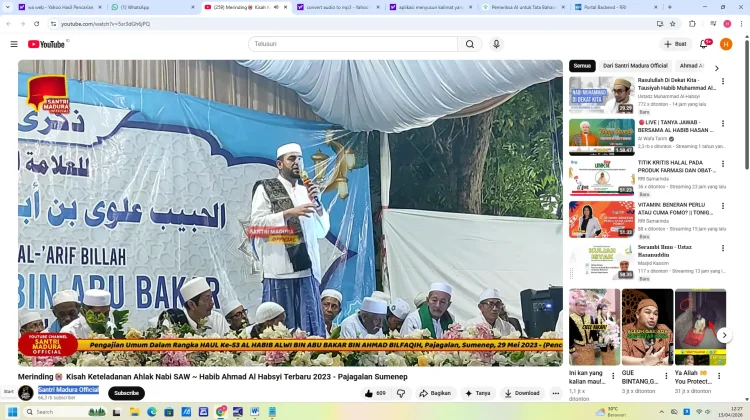Open the tab search dropdown arrow

click(7, 7)
